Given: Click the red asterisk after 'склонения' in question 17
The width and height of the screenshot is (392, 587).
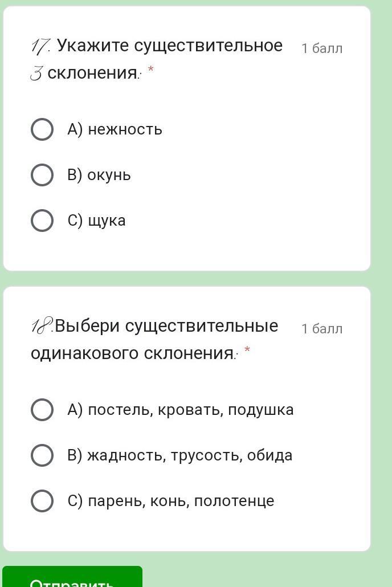Looking at the screenshot, I should tap(151, 70).
